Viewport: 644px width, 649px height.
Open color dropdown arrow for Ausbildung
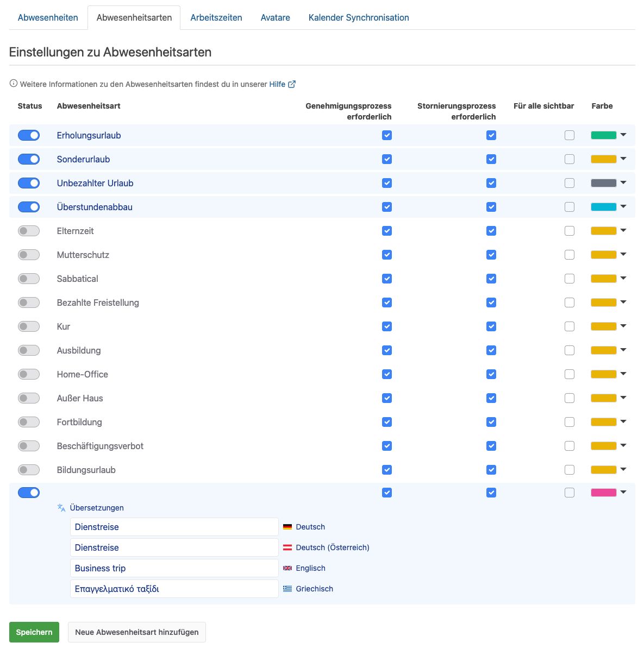623,350
